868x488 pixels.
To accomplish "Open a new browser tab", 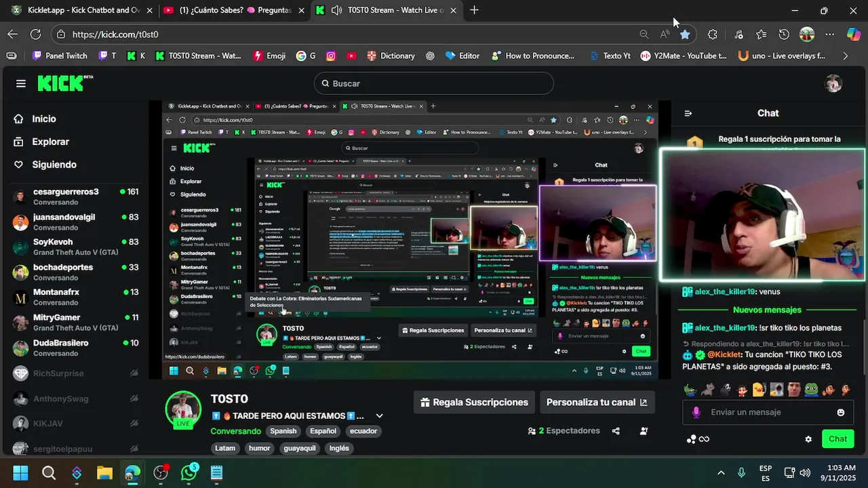I will point(474,10).
